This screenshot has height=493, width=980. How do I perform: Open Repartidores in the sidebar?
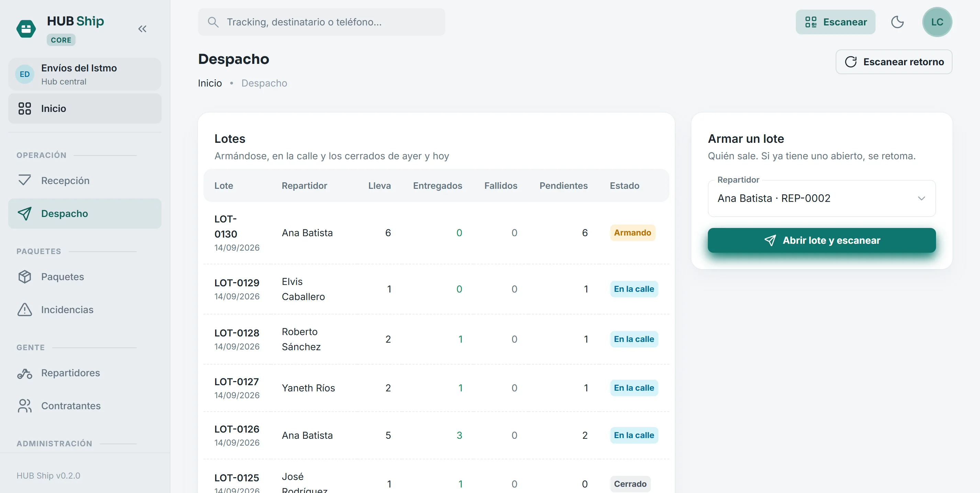tap(85, 373)
